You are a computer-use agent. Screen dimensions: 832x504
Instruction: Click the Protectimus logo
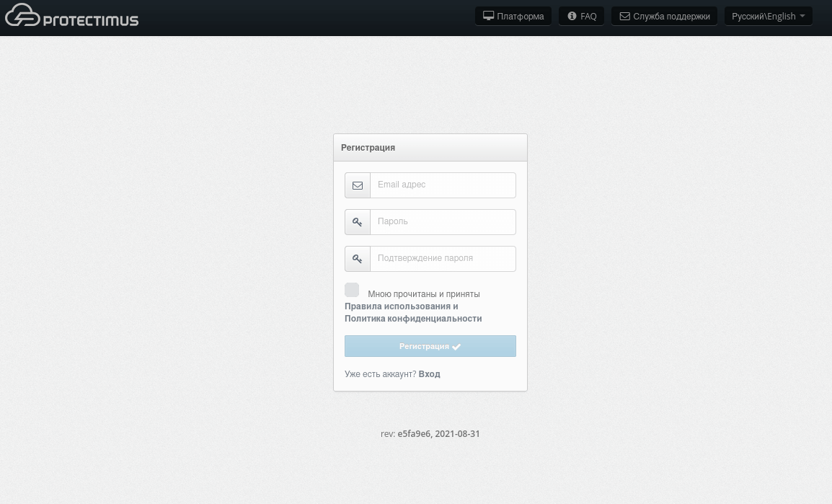coord(71,15)
